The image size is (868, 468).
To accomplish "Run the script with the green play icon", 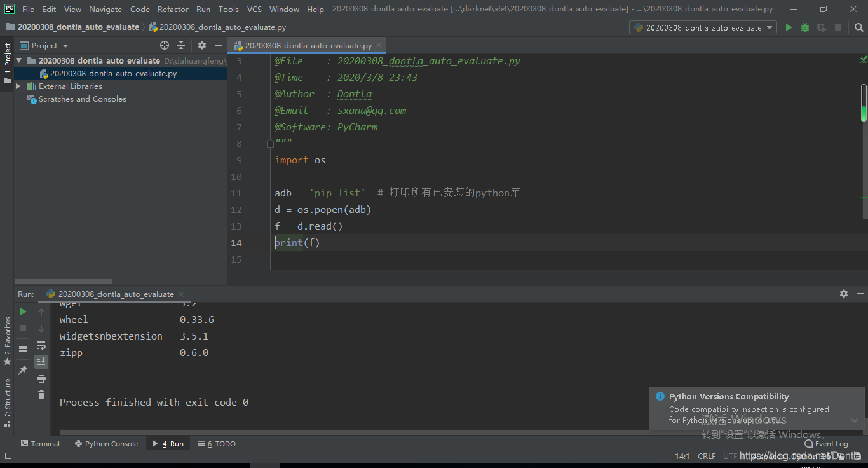I will point(789,27).
